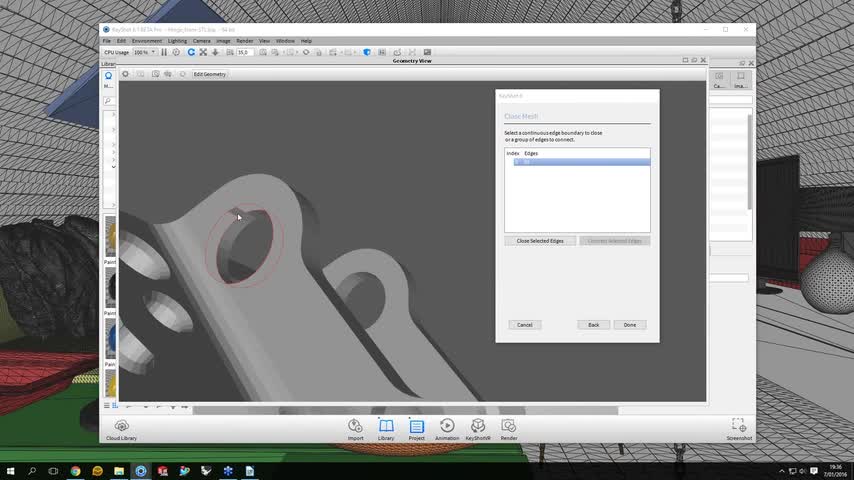Viewport: 854px width, 480px height.
Task: Click the move-down arrow toolbar icon
Action: tap(215, 52)
